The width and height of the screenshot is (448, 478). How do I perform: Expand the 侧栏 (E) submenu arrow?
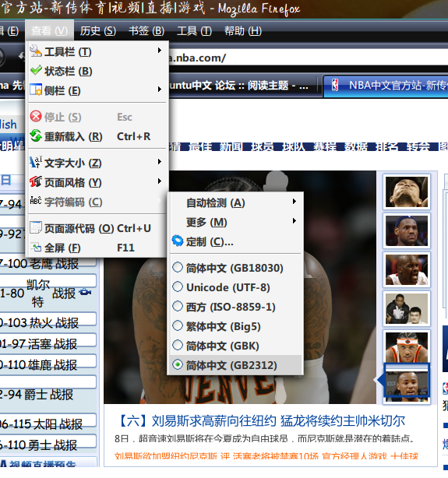pyautogui.click(x=159, y=90)
